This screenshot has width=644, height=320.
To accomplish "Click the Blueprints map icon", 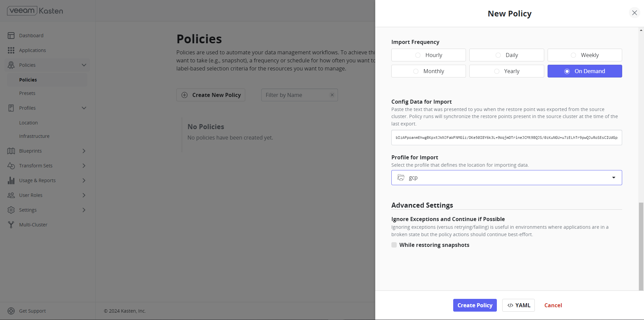I will tap(11, 151).
